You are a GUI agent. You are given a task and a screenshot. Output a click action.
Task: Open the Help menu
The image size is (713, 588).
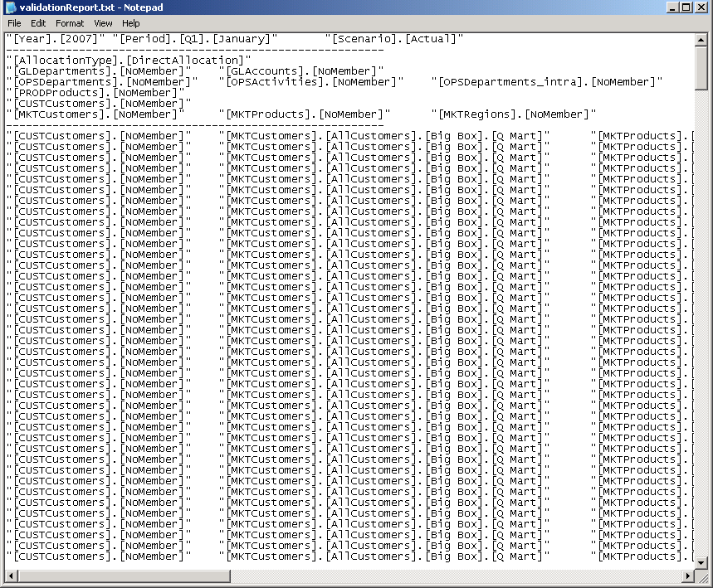129,23
